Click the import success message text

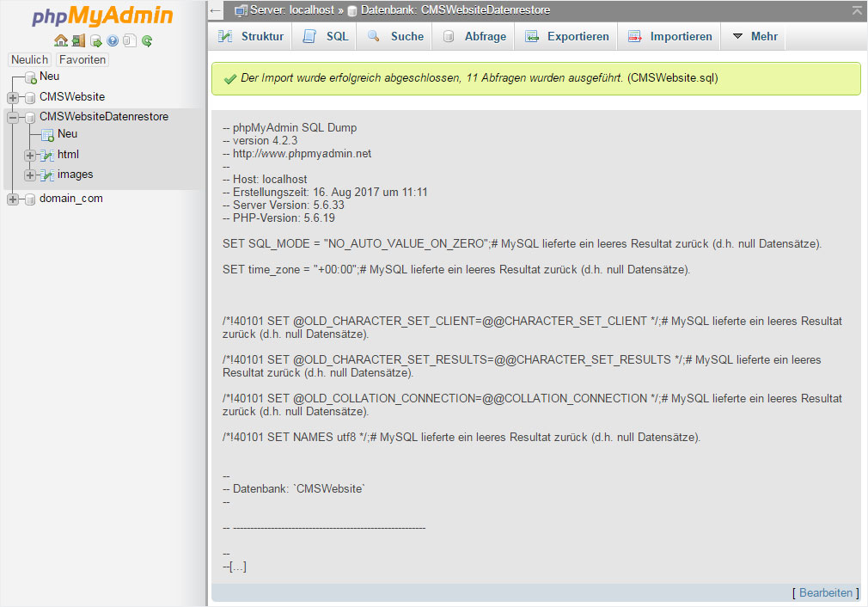480,78
